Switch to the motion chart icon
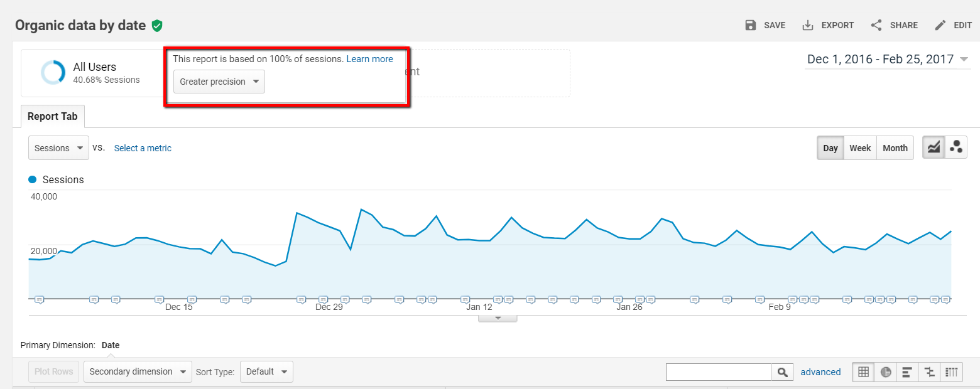The image size is (980, 389). coord(956,147)
